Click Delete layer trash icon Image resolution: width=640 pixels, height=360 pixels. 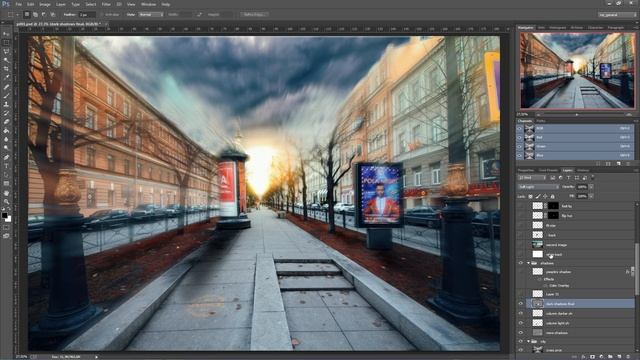[x=628, y=357]
